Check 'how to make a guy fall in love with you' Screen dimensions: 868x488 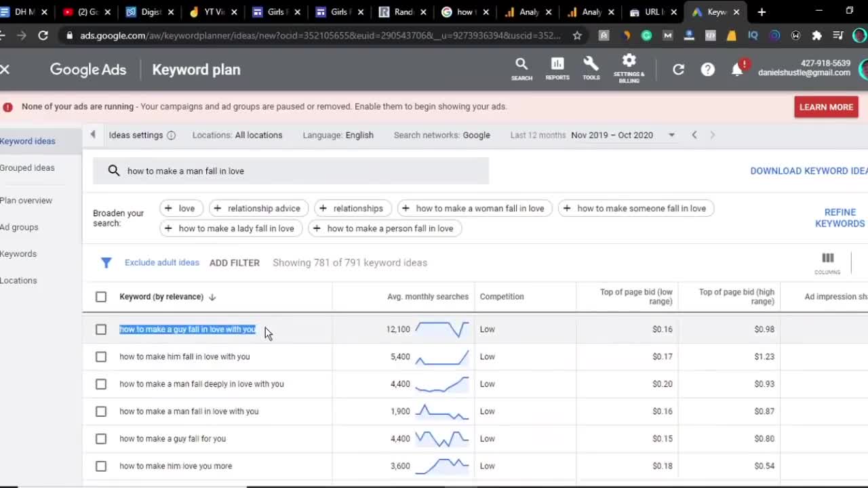click(101, 329)
